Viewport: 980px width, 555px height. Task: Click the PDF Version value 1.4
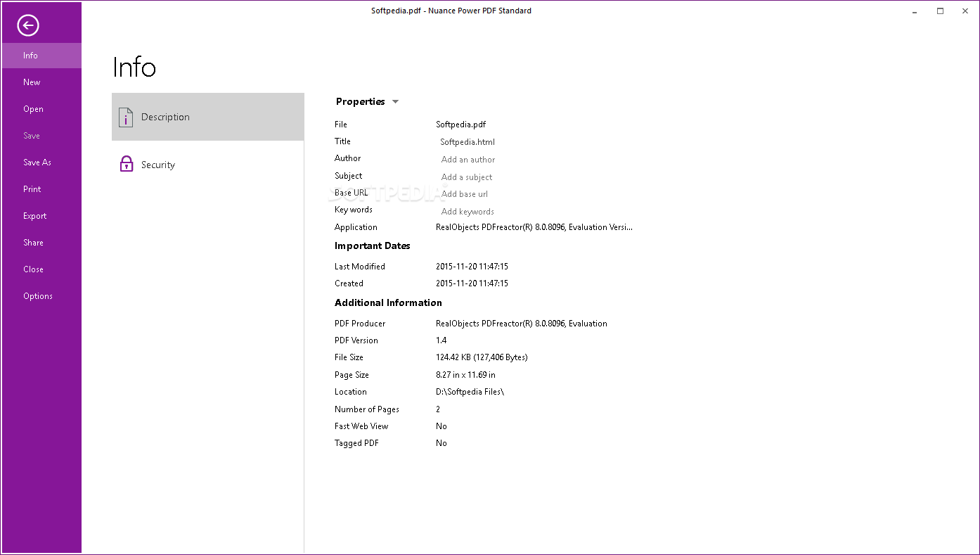[441, 340]
